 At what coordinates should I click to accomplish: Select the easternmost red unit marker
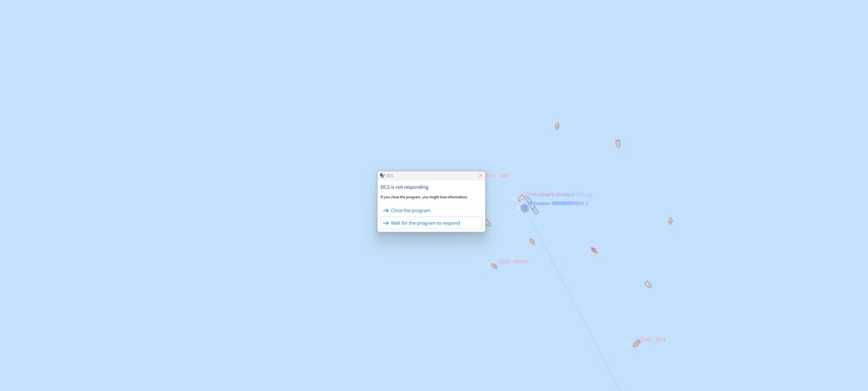[670, 221]
